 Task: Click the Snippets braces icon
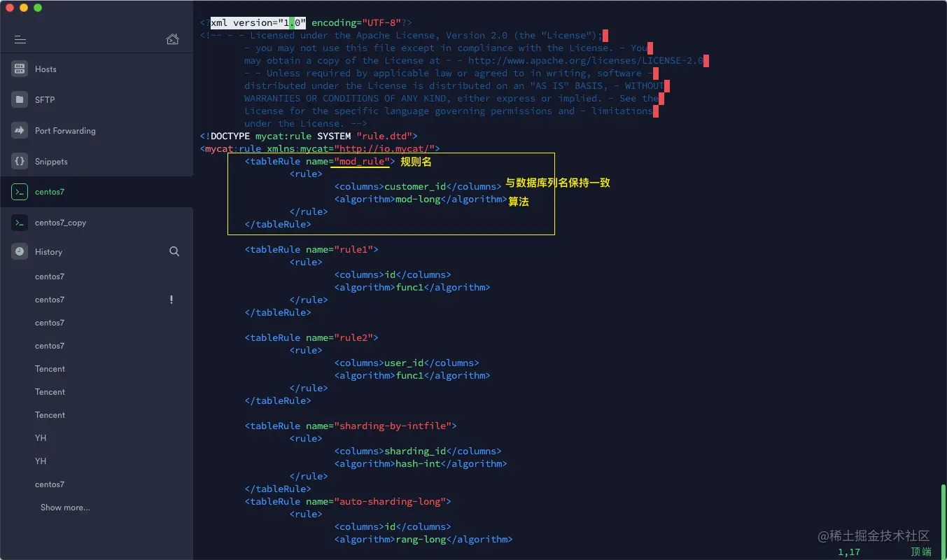20,161
